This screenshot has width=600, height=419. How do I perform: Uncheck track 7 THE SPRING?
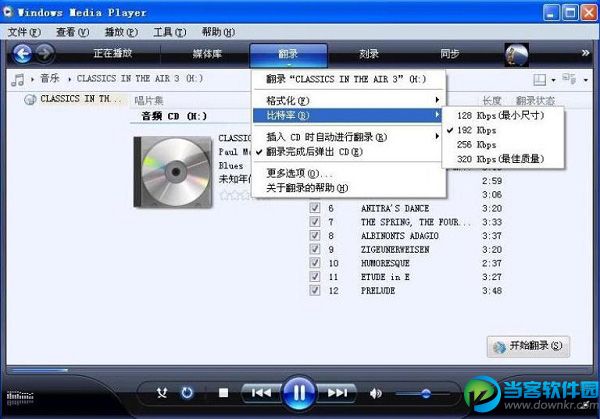(315, 222)
